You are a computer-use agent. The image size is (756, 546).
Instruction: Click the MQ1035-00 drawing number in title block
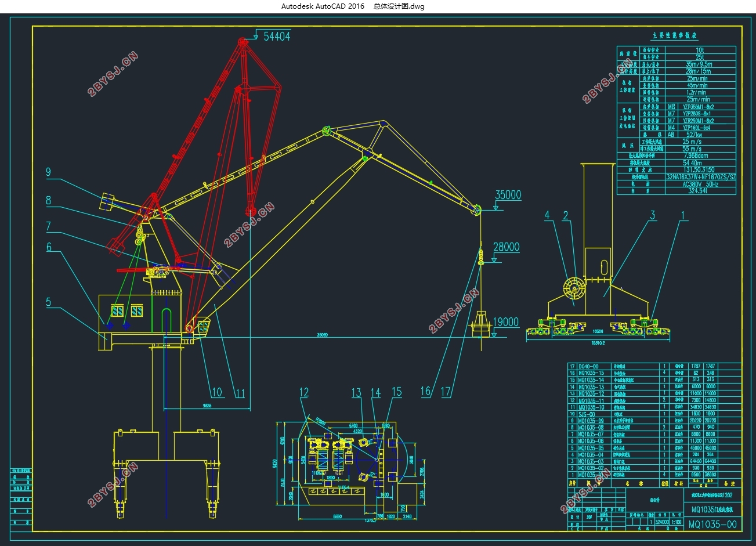pos(712,525)
